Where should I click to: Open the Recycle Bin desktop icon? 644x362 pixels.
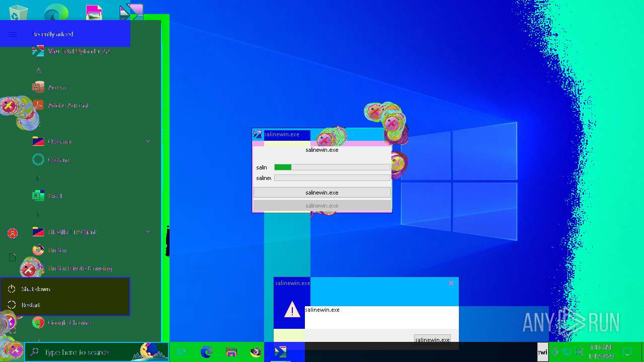tap(19, 13)
